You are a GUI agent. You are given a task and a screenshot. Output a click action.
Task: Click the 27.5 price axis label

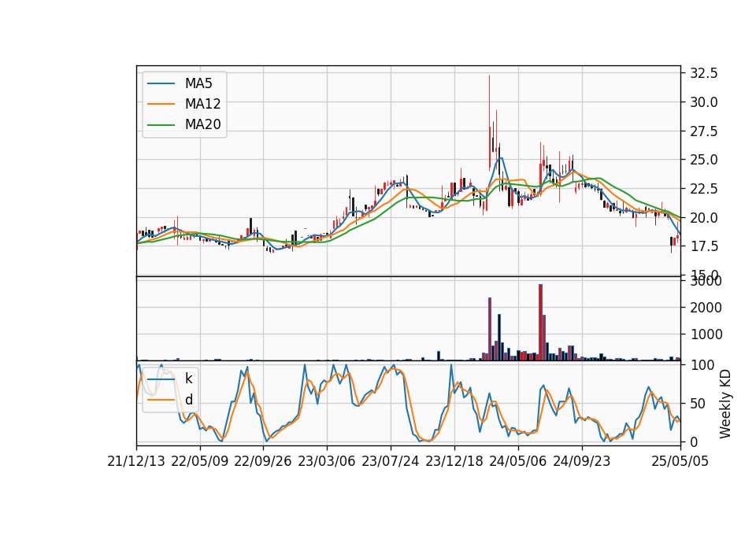pos(704,131)
